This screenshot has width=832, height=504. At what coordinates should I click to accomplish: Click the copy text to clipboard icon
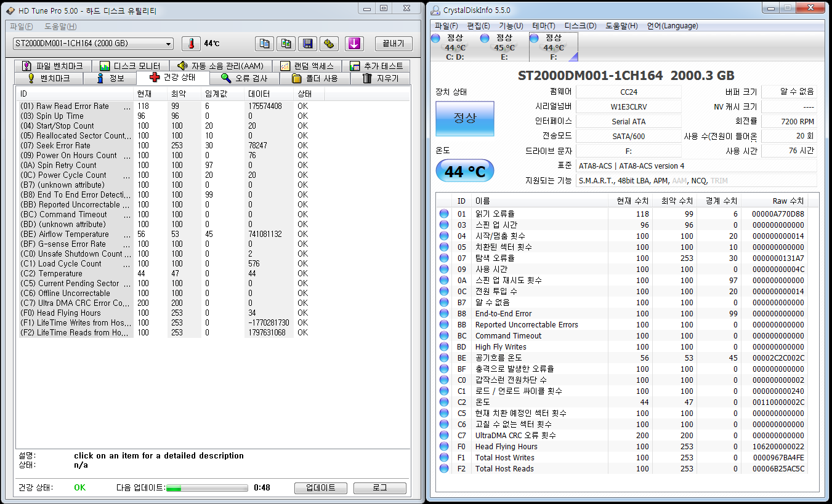point(264,44)
